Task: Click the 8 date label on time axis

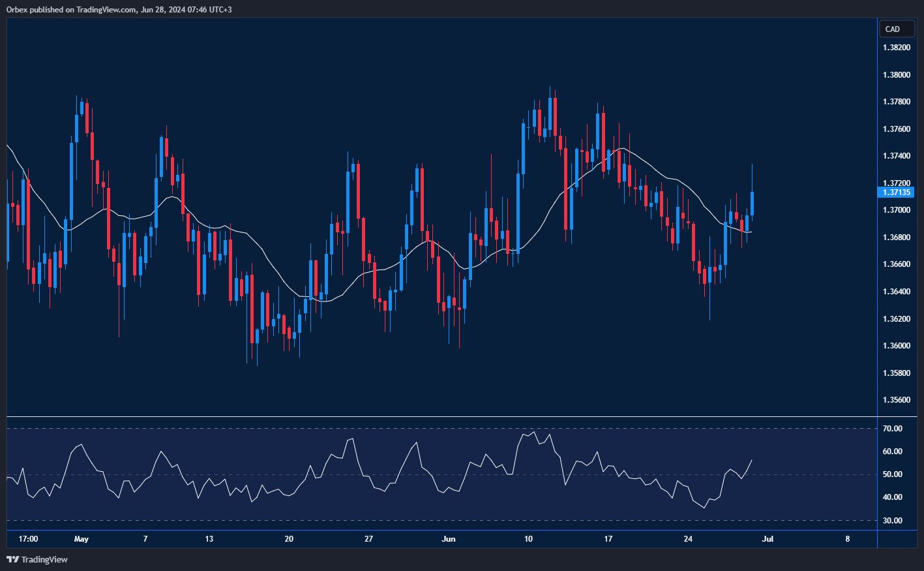Action: (x=847, y=539)
